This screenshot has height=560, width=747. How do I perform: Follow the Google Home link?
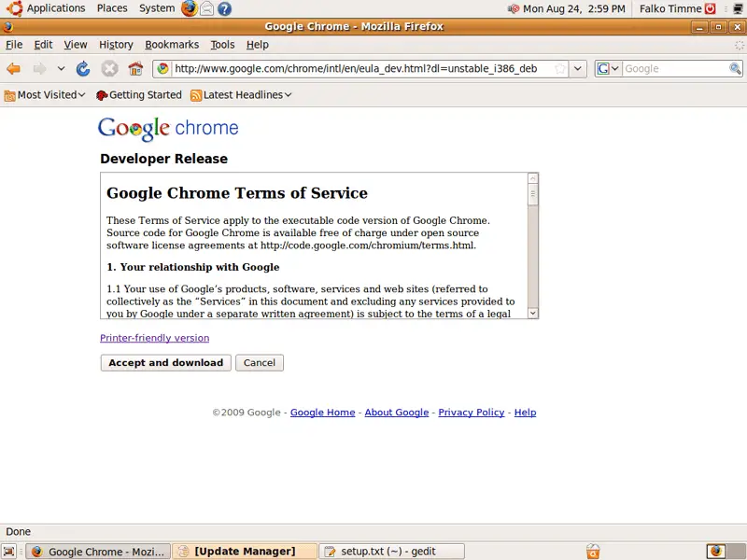pyautogui.click(x=322, y=413)
